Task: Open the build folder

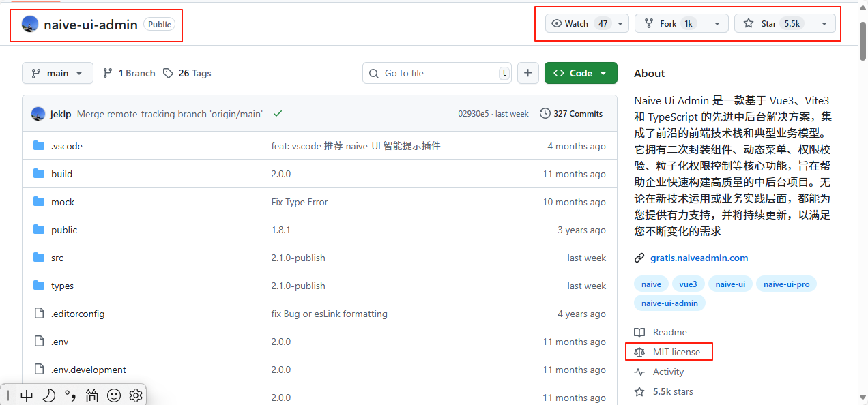Action: 61,174
